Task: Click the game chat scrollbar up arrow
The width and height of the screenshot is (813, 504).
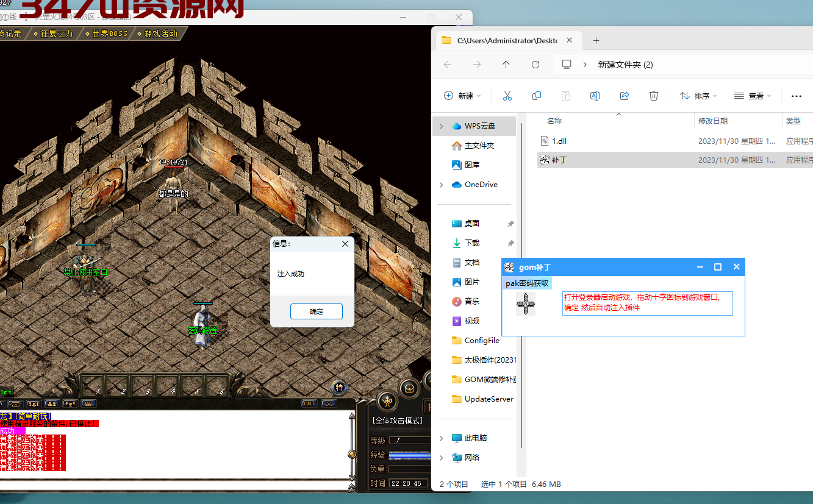Action: pos(351,417)
